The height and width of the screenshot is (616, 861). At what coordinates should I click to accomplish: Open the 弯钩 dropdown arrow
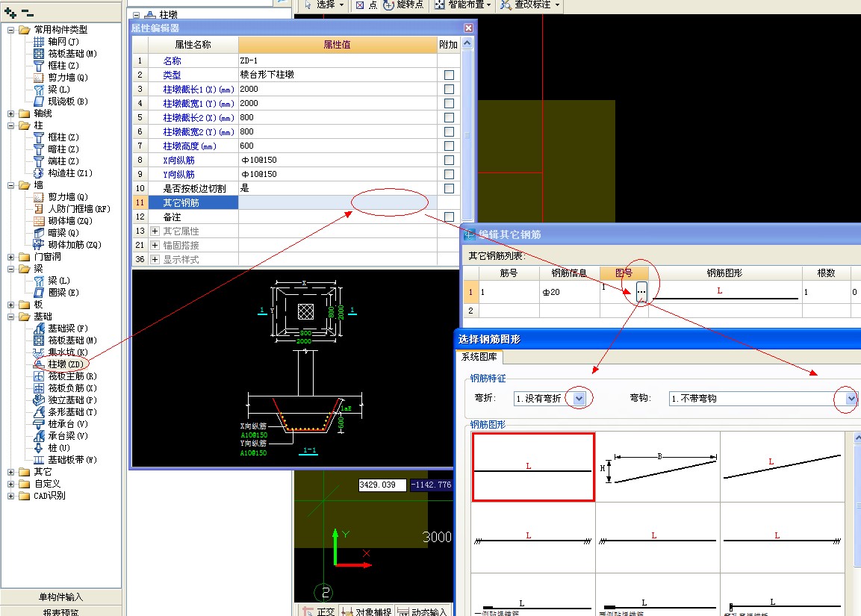click(x=851, y=399)
